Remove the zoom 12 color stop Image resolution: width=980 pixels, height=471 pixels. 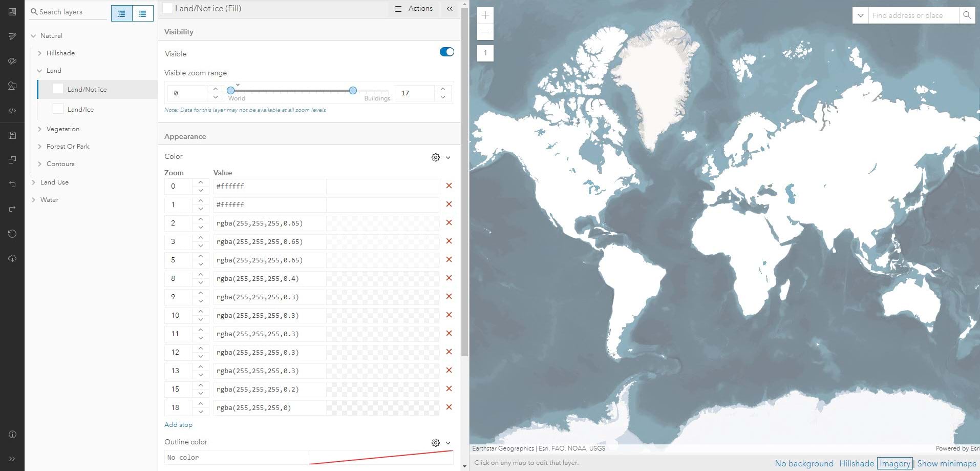449,352
